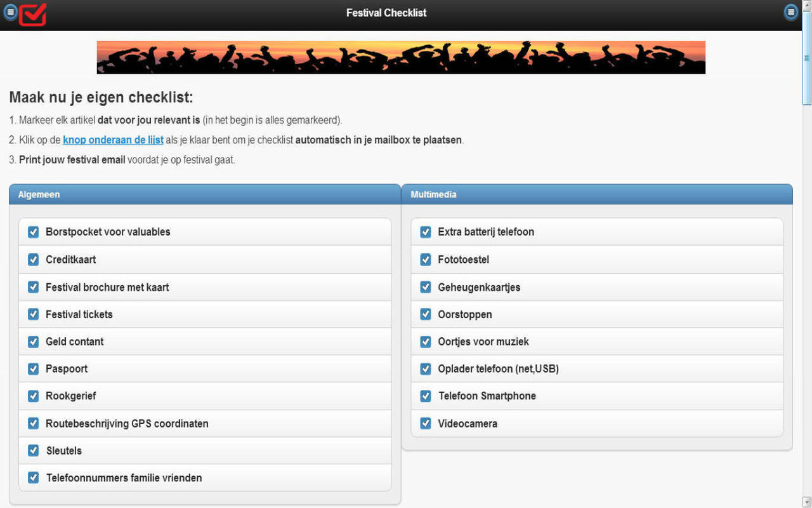
Task: Toggle the Fototoestel checkbox
Action: point(426,259)
